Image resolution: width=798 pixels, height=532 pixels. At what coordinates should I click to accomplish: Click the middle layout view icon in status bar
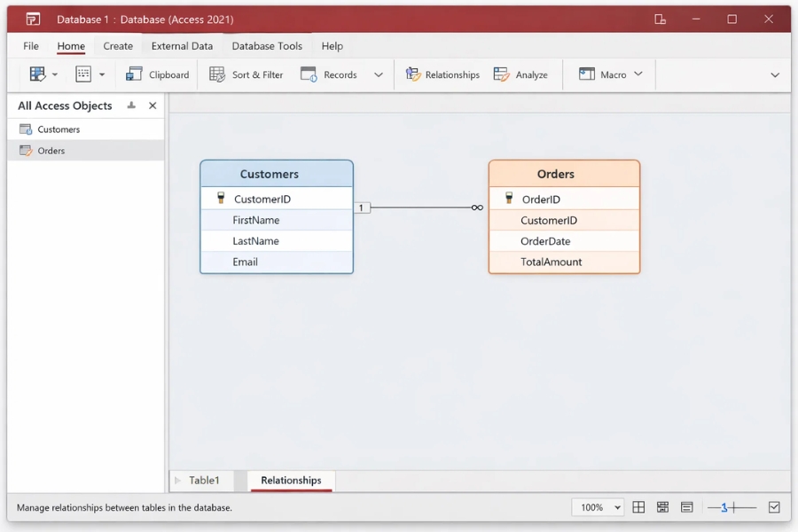point(662,507)
